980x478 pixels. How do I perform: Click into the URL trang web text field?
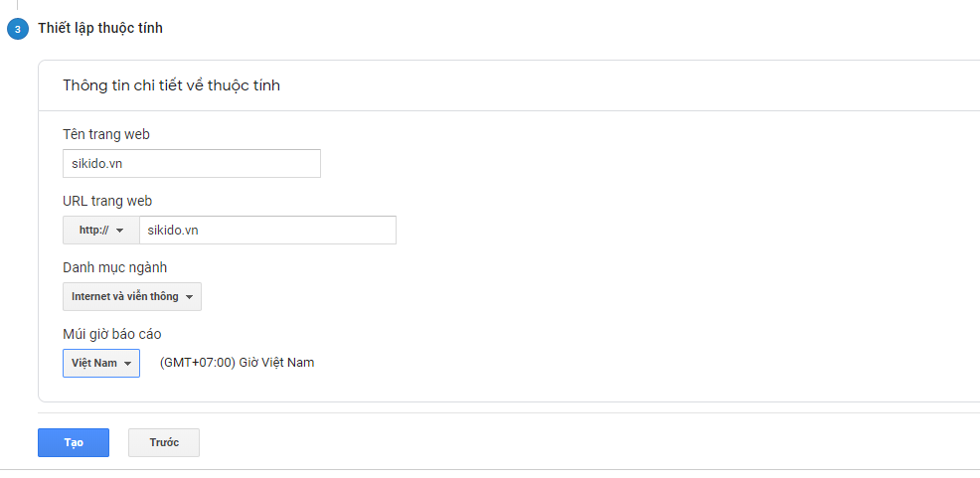click(267, 231)
